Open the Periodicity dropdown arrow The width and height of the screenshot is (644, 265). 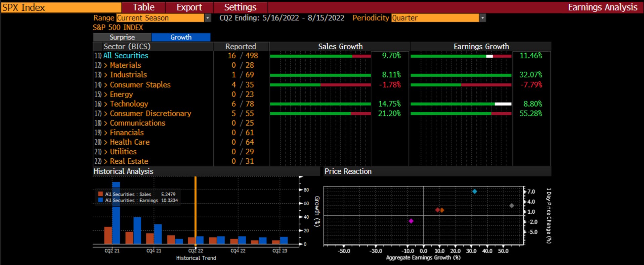click(483, 18)
